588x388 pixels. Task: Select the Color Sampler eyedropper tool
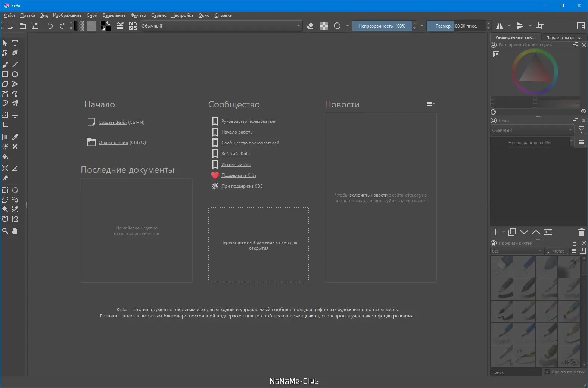click(x=15, y=137)
